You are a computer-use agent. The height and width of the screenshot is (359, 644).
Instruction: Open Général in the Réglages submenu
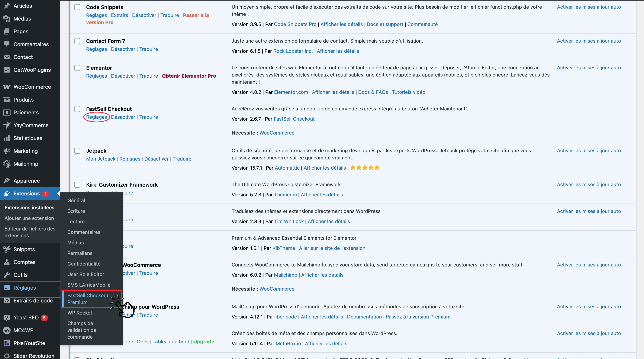coord(76,200)
